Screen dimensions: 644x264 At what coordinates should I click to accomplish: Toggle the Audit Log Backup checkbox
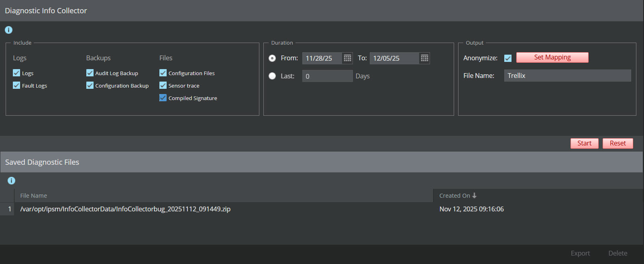[x=90, y=73]
